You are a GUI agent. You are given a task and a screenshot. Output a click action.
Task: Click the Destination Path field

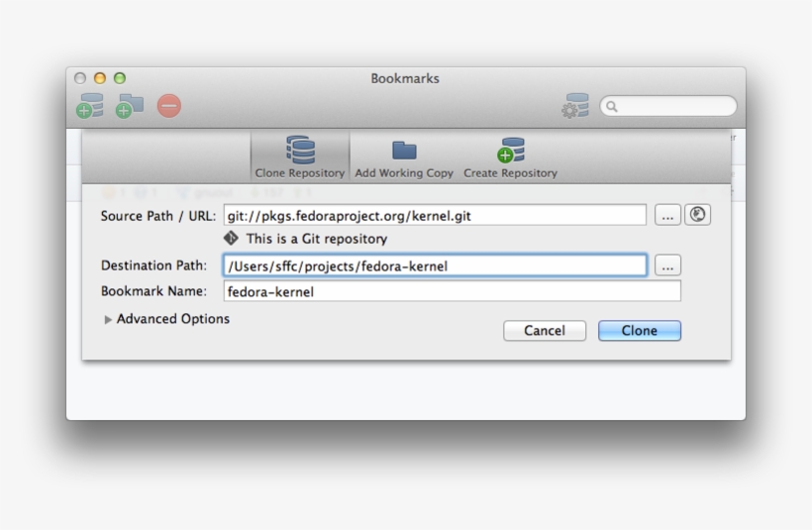[435, 265]
